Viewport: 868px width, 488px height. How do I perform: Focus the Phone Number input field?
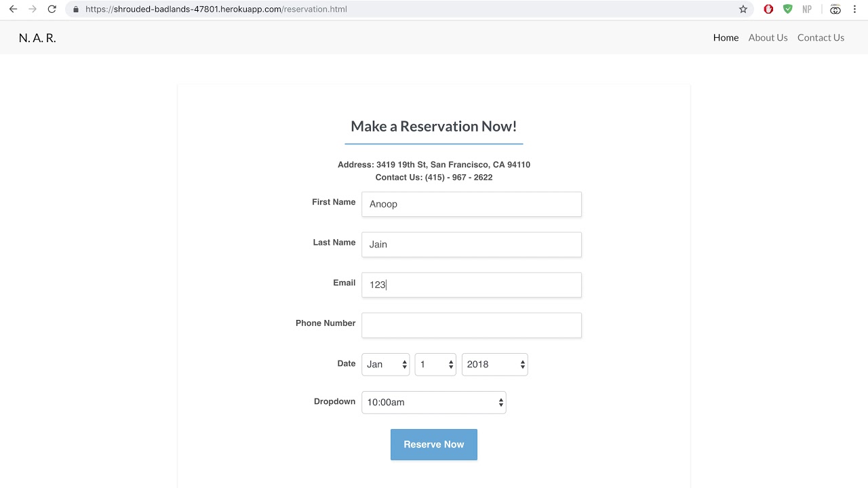[x=471, y=325]
